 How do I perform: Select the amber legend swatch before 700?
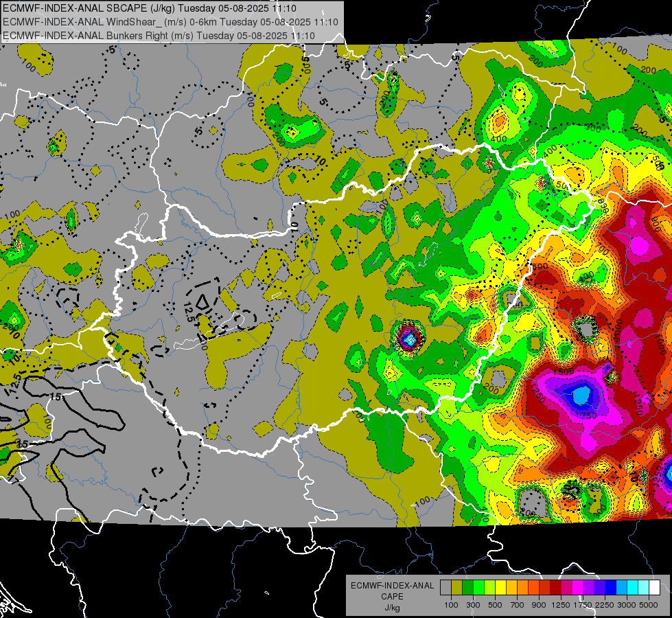(511, 588)
